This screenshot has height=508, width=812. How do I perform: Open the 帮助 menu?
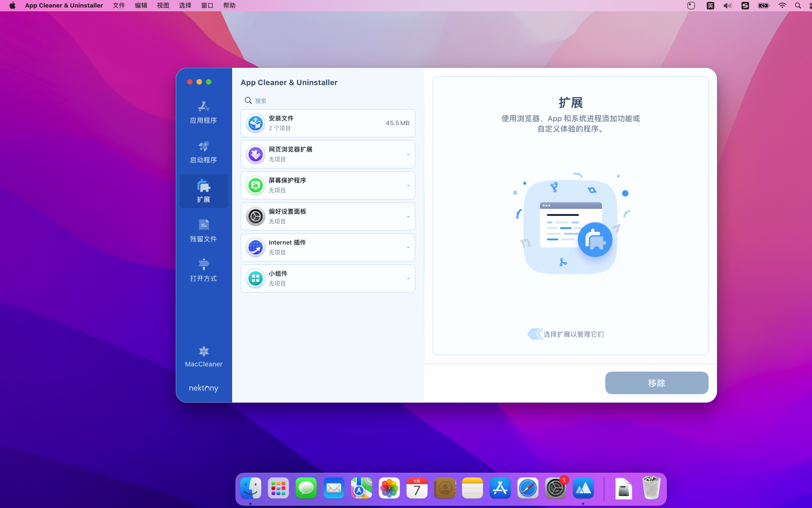[x=229, y=6]
